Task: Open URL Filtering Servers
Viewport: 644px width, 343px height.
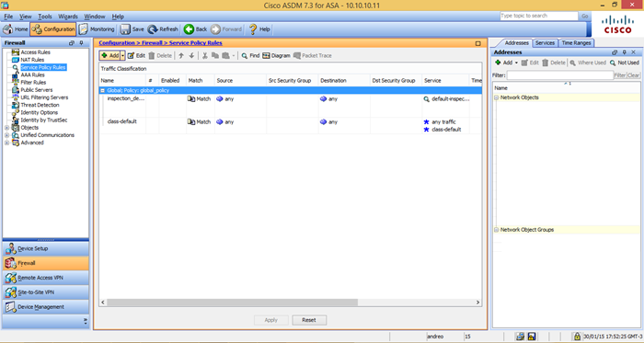Action: pyautogui.click(x=44, y=97)
